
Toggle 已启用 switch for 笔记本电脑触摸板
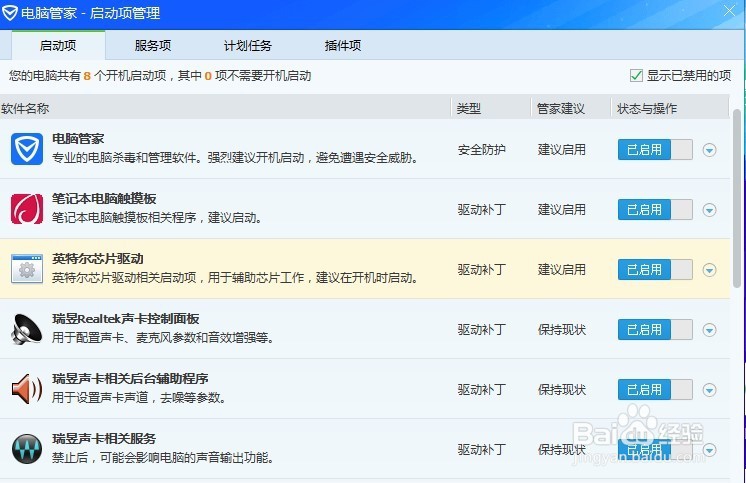655,209
